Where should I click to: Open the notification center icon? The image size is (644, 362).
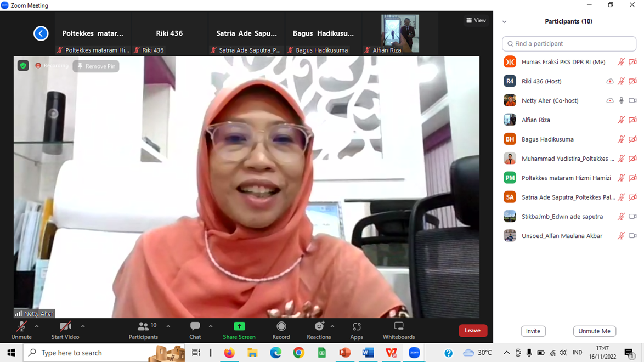click(x=629, y=353)
